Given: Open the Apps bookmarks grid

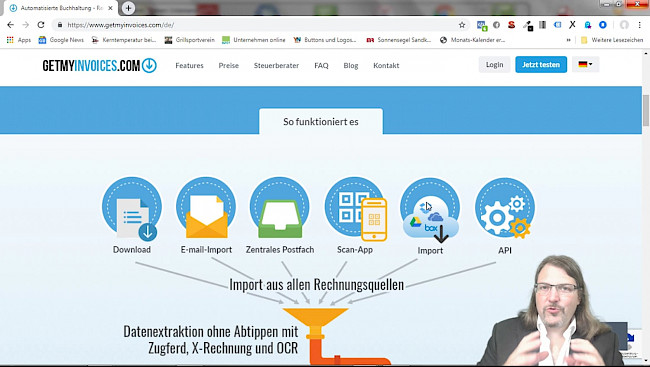Looking at the screenshot, I should coord(19,40).
